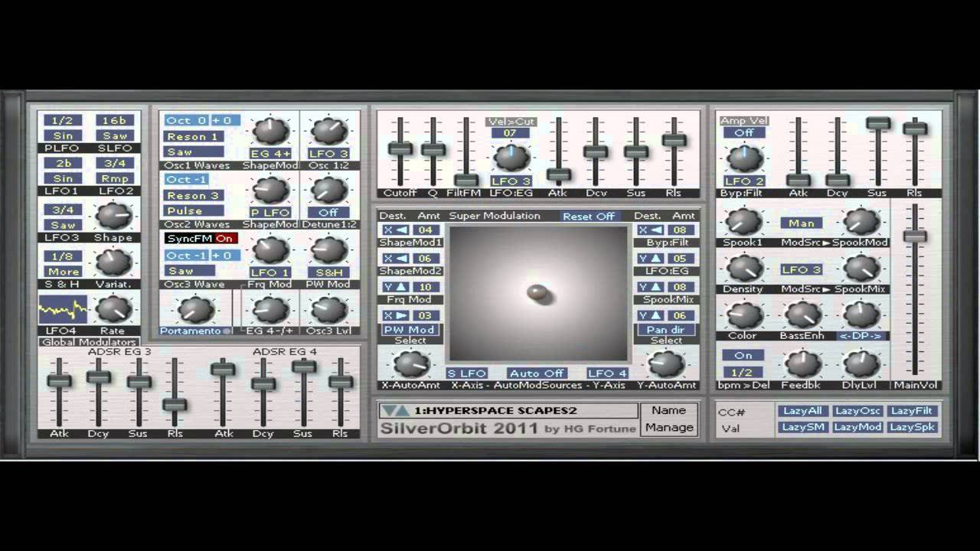Open the Man ModSrc selector
Screen dimensions: 980x551
coord(802,223)
